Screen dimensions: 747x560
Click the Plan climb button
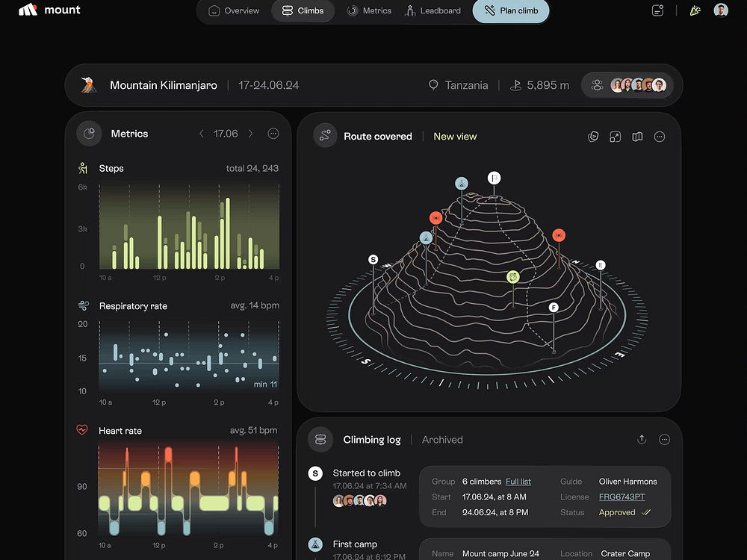coord(511,11)
